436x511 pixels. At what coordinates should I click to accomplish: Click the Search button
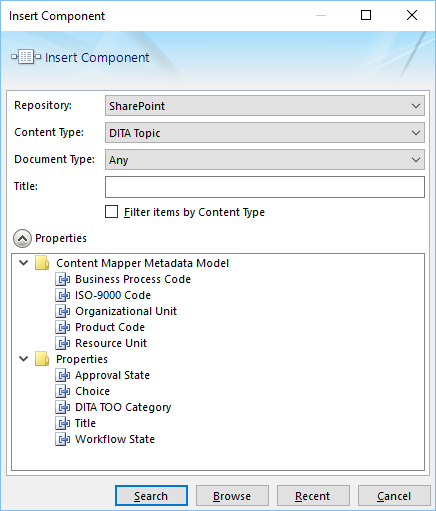click(x=151, y=496)
